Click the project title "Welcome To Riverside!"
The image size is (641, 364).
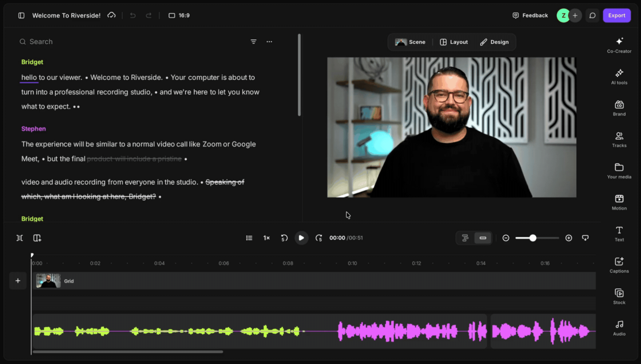coord(66,15)
